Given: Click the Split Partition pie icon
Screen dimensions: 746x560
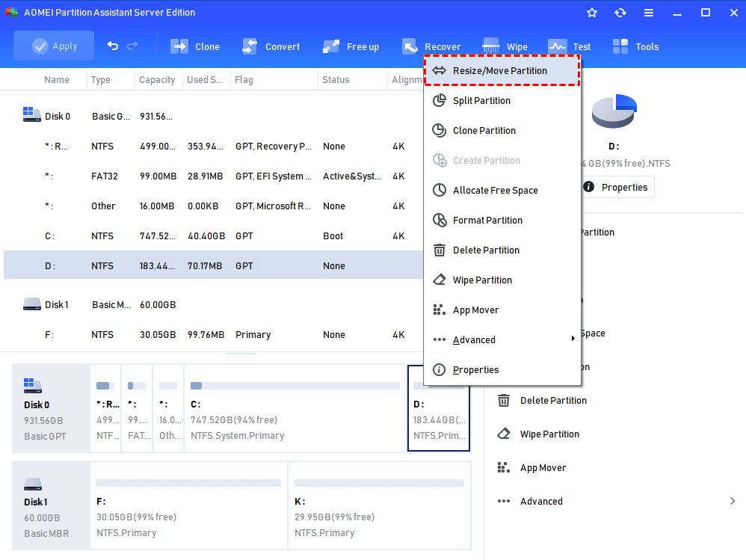Looking at the screenshot, I should coord(439,100).
